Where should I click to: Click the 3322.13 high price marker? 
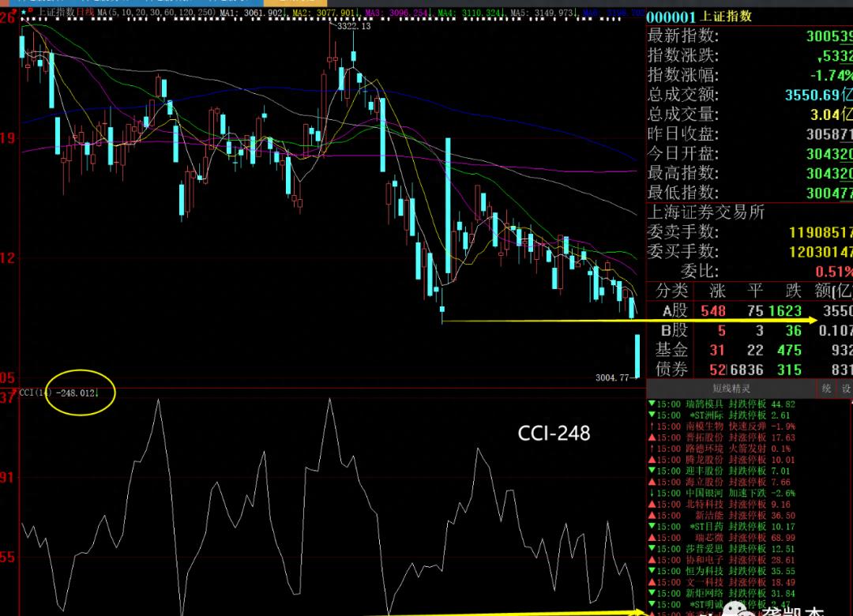[x=354, y=26]
